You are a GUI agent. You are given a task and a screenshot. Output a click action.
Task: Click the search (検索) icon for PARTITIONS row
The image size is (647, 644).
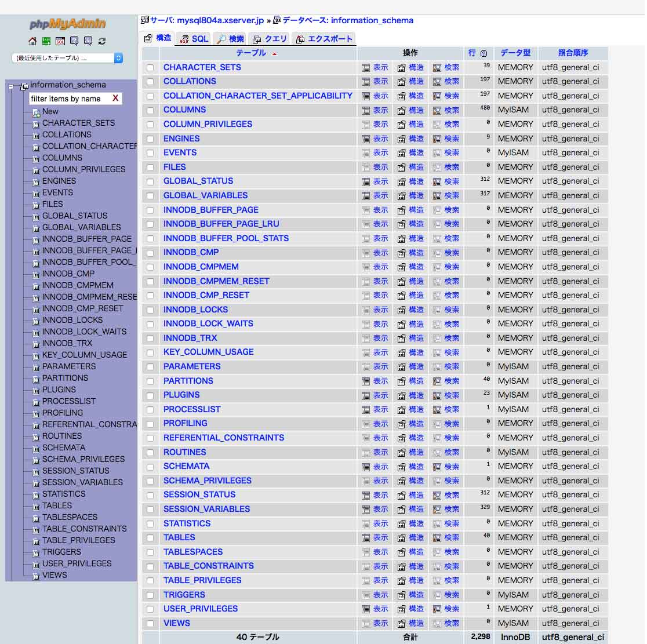point(437,381)
